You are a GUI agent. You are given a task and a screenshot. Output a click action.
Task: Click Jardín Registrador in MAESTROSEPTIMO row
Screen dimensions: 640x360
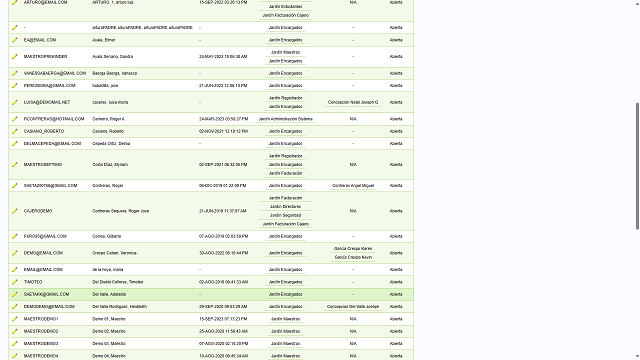click(285, 156)
